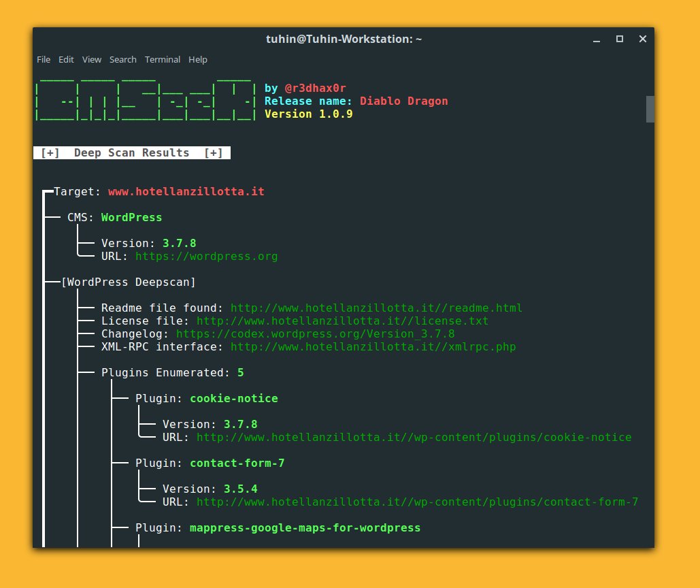
Task: Click the Plugins Enumerated count 5
Action: point(241,373)
